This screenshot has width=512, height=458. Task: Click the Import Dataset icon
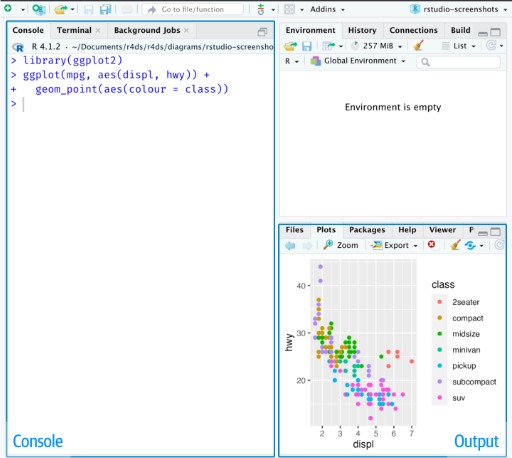(328, 46)
